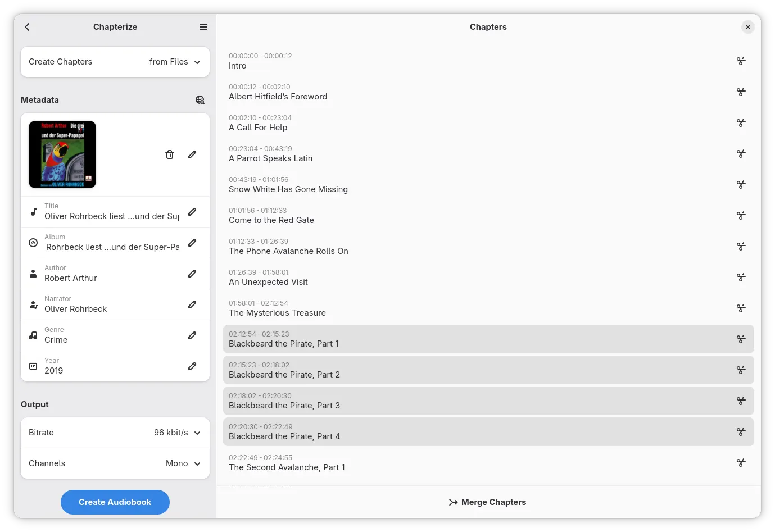Go back with the left arrow
Viewport: 775px width, 532px height.
[27, 27]
